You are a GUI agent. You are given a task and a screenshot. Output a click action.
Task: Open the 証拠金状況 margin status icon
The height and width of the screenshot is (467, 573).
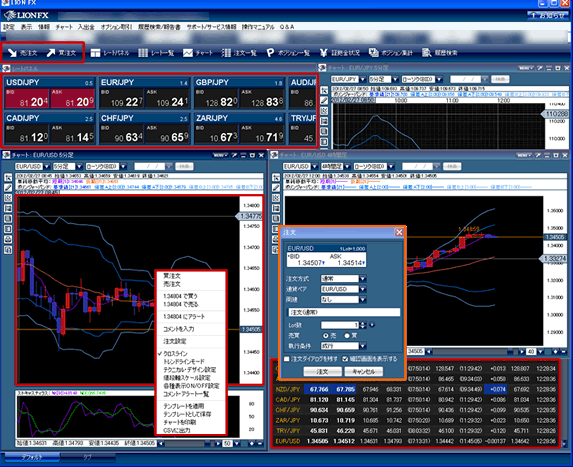tap(339, 53)
